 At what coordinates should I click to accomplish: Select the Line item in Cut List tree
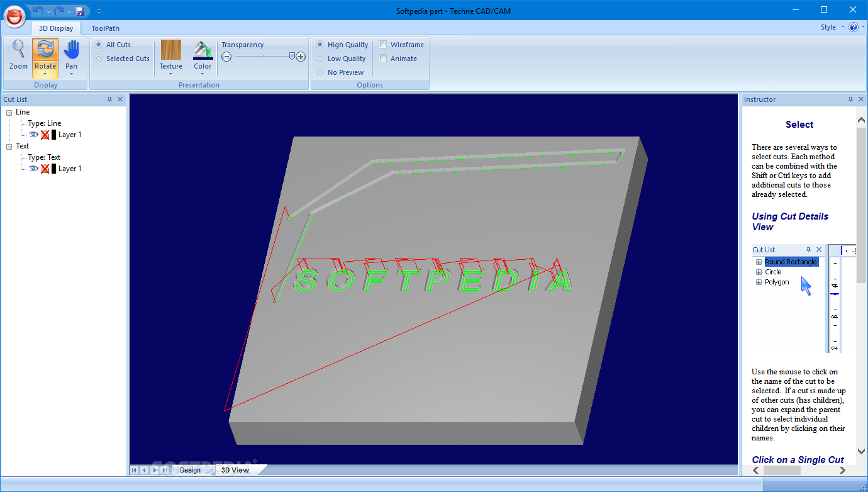[23, 112]
